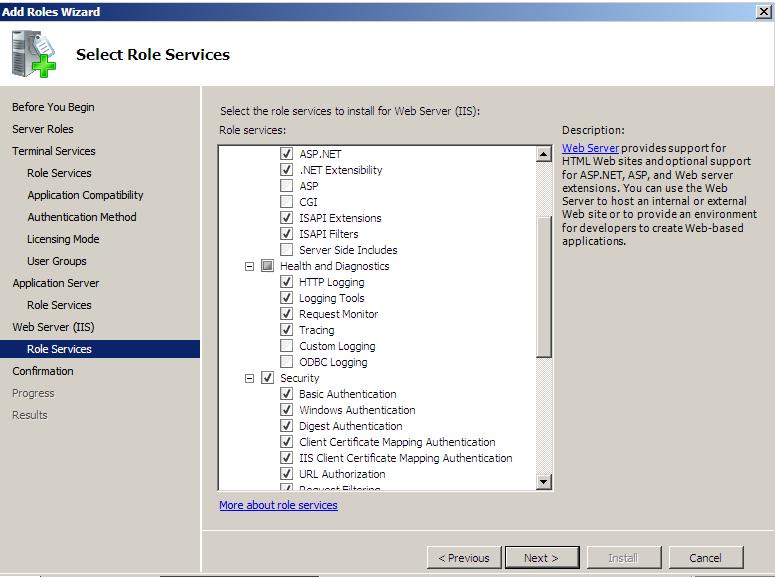
Task: Select the Custom Logging label
Action: (x=337, y=346)
